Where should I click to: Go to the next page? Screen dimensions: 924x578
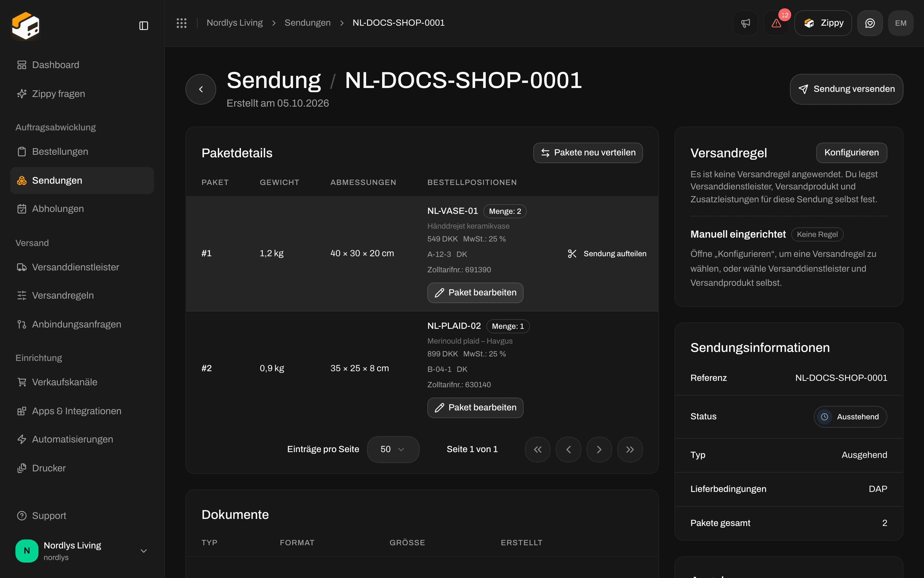599,450
